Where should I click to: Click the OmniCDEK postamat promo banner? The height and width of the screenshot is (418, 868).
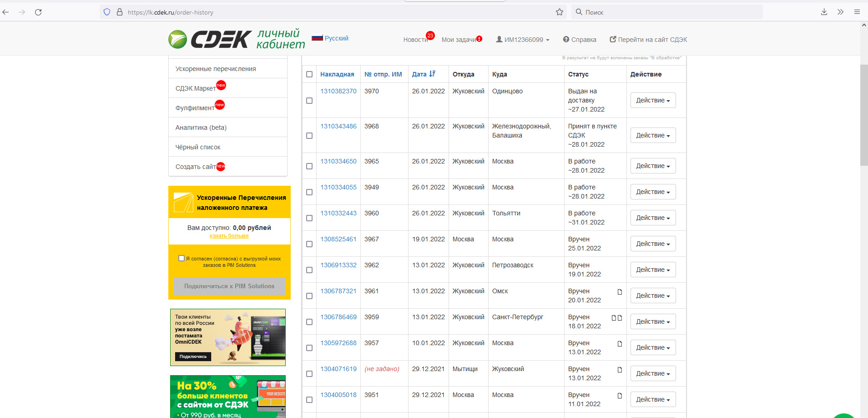click(228, 337)
